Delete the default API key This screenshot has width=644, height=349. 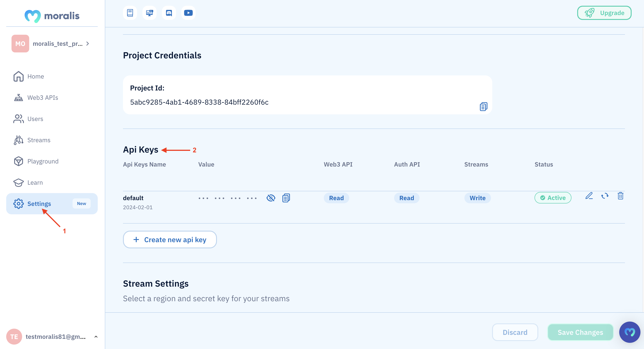pyautogui.click(x=621, y=196)
